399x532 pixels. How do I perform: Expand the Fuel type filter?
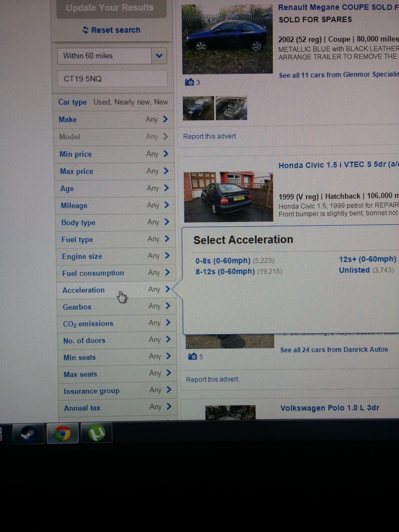116,239
